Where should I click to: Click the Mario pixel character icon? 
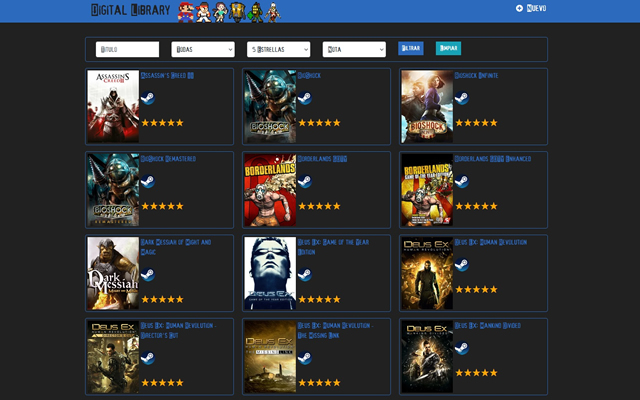tap(186, 12)
